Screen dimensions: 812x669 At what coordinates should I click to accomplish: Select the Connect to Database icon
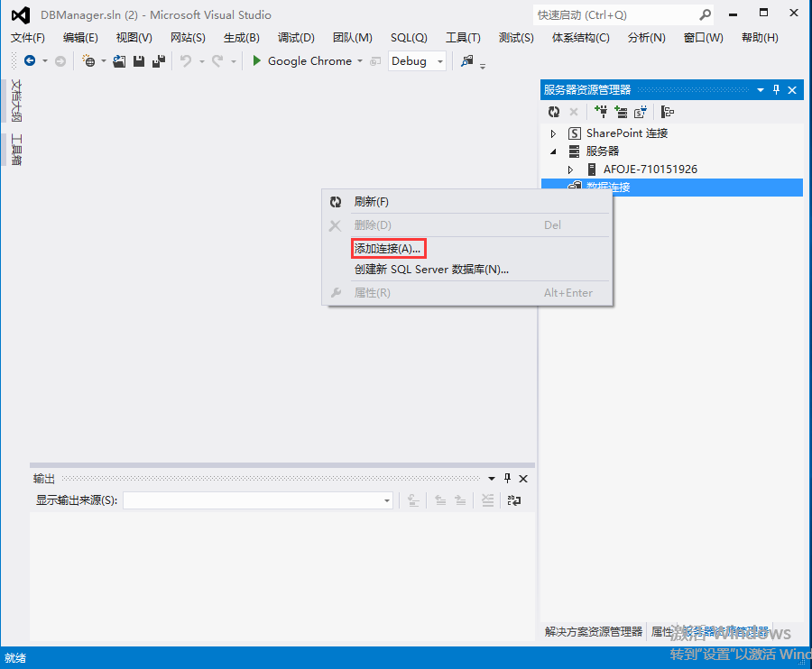tap(600, 112)
